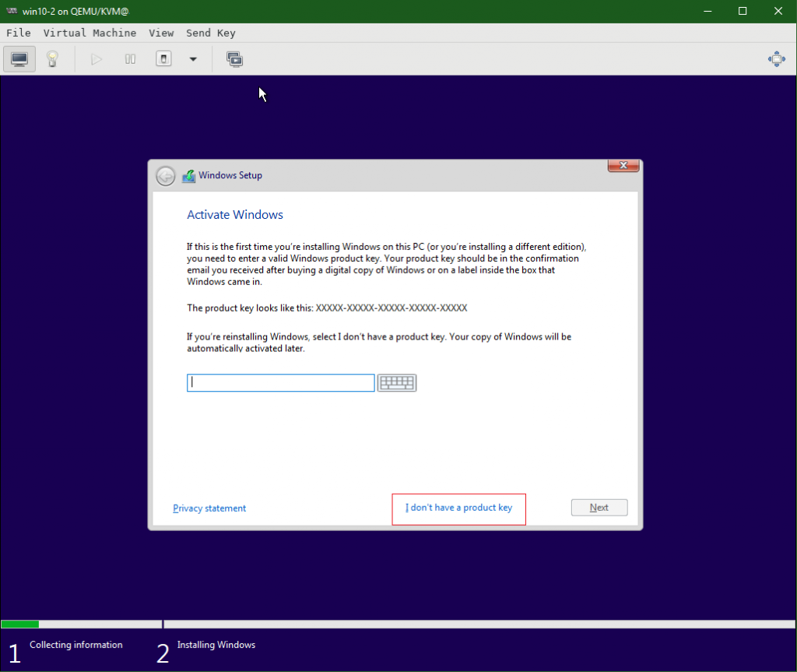Click the Next button

(x=599, y=507)
